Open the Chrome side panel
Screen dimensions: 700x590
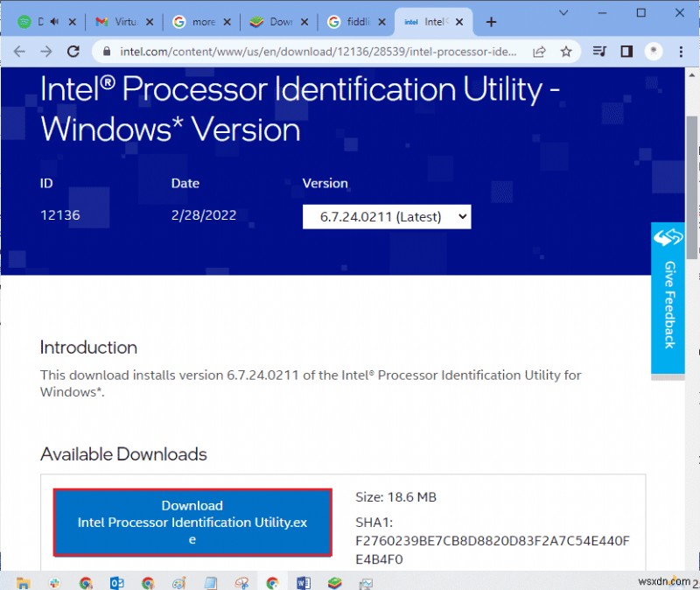coord(626,52)
